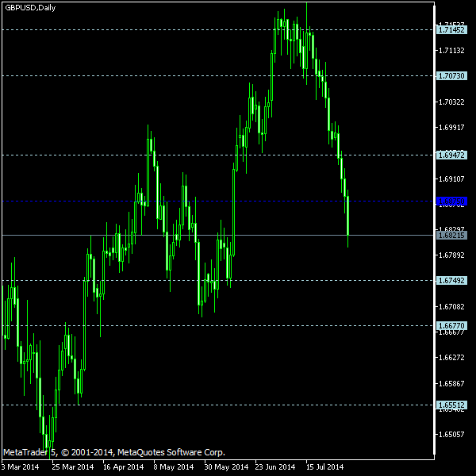Image resolution: width=476 pixels, height=476 pixels.
Task: Click the 1.67892 price scale value
Action: pos(451,255)
